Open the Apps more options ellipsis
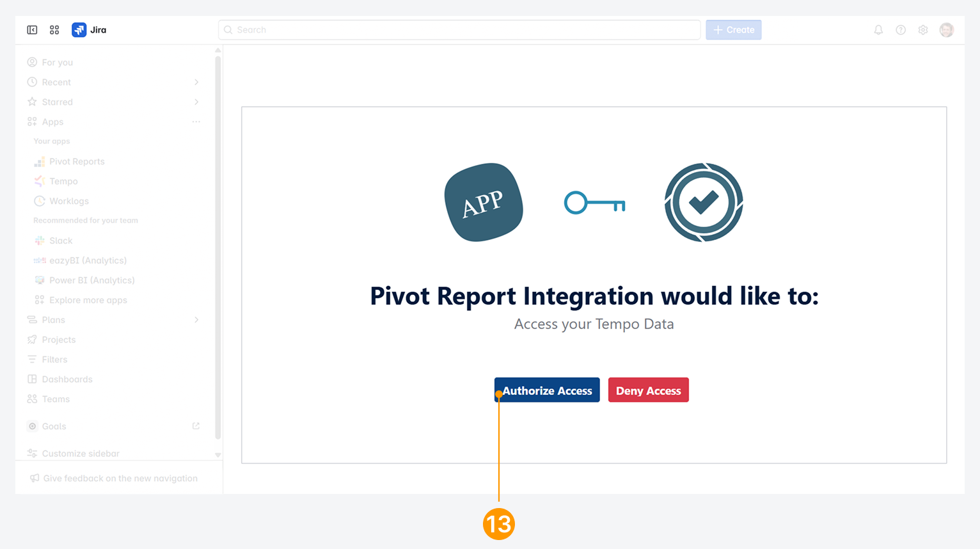Image resolution: width=980 pixels, height=549 pixels. point(196,122)
